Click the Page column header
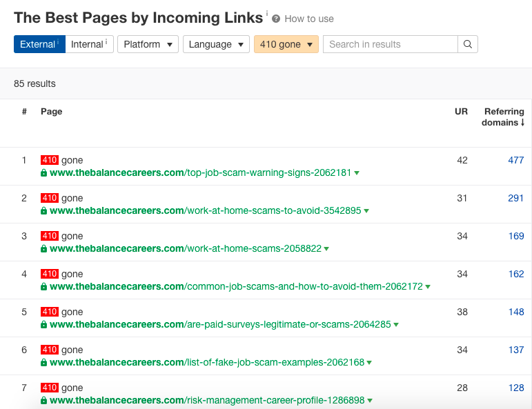This screenshot has height=409, width=532. (x=52, y=112)
